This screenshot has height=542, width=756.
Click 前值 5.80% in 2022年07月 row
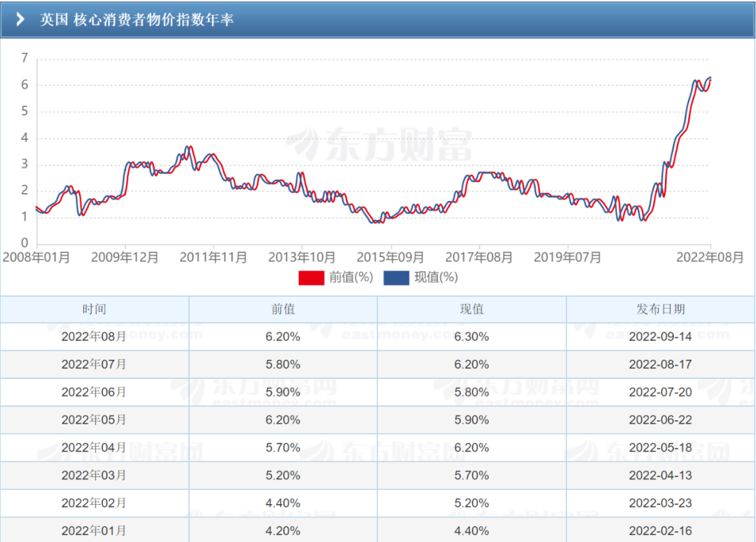click(x=283, y=365)
